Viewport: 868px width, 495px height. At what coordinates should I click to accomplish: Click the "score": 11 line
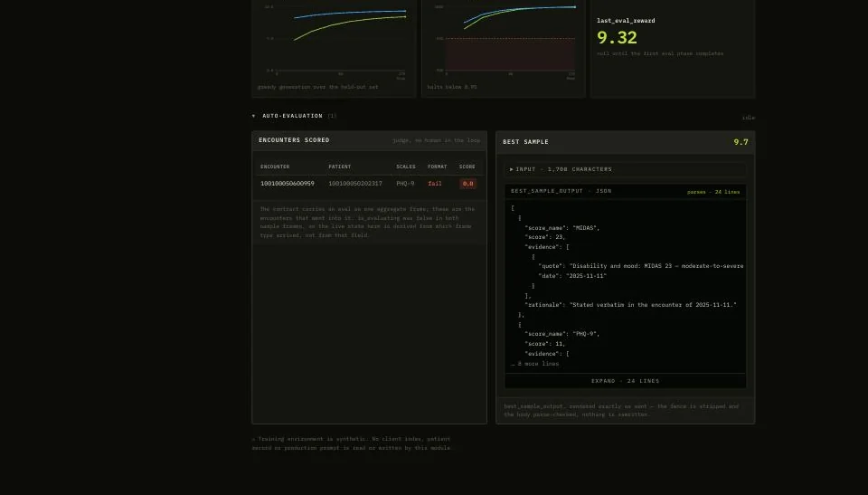pos(544,344)
